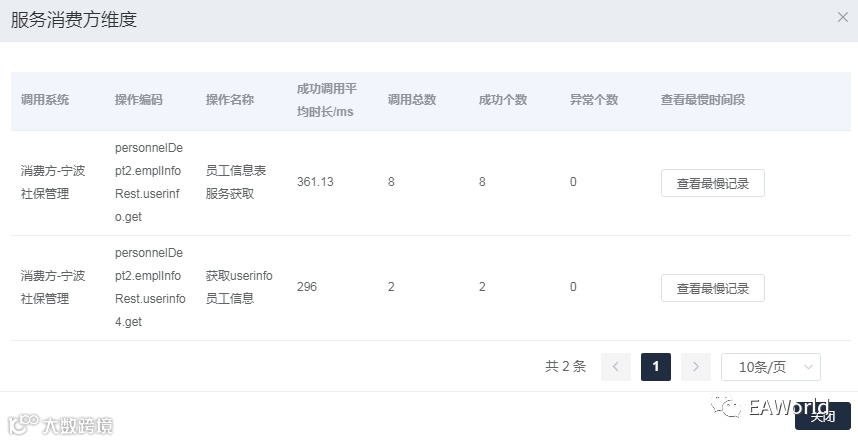Go to previous page arrow
Screen dimensions: 858x442
click(x=615, y=367)
